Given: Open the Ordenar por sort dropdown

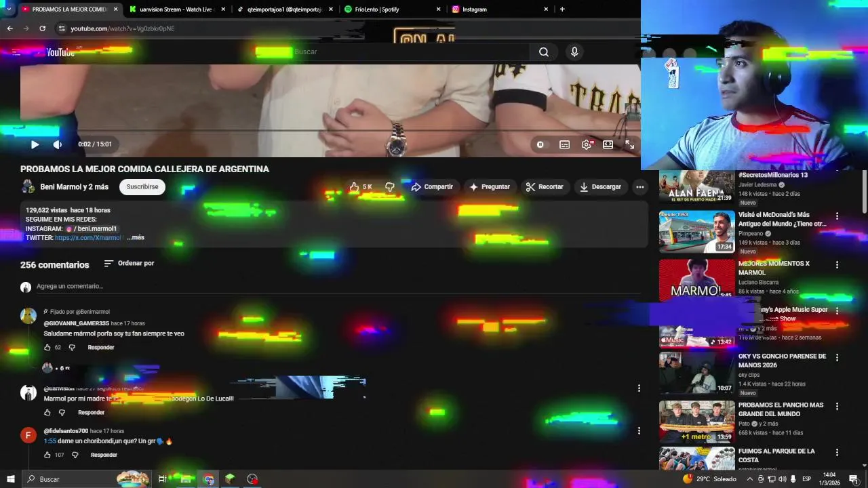Looking at the screenshot, I should click(129, 264).
